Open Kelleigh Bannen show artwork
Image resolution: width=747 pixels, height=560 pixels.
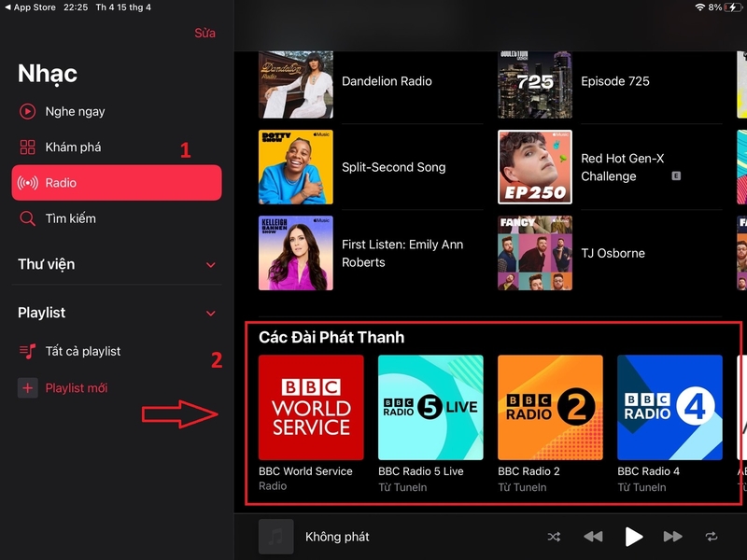(296, 253)
